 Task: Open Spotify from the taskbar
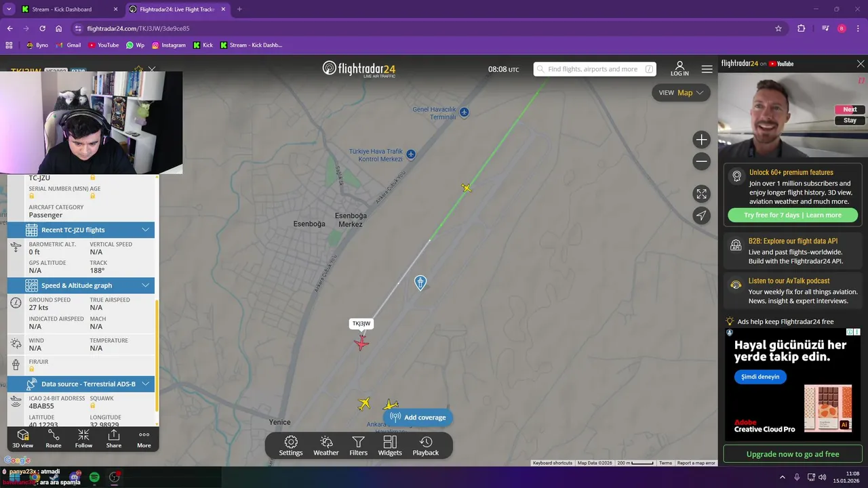pyautogui.click(x=94, y=477)
